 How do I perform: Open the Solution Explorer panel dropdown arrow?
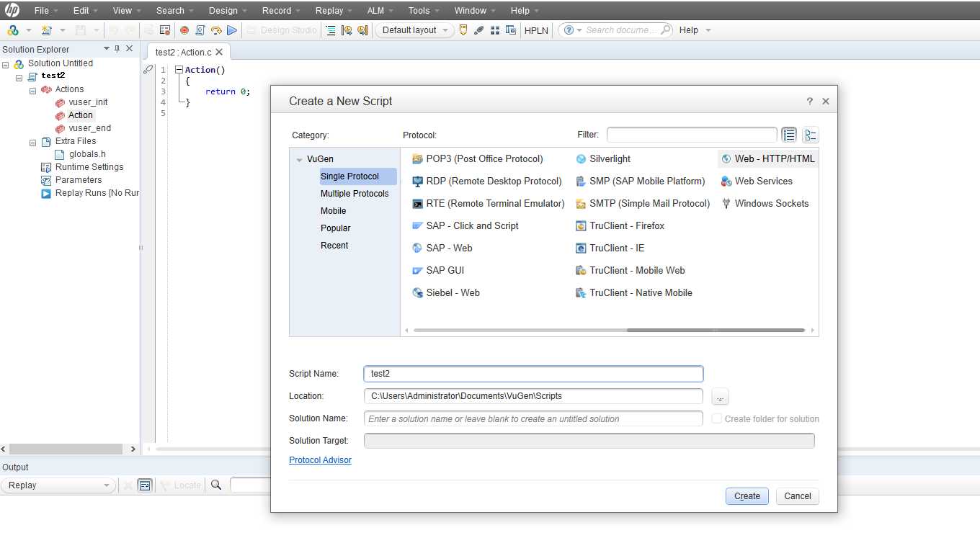click(x=107, y=48)
